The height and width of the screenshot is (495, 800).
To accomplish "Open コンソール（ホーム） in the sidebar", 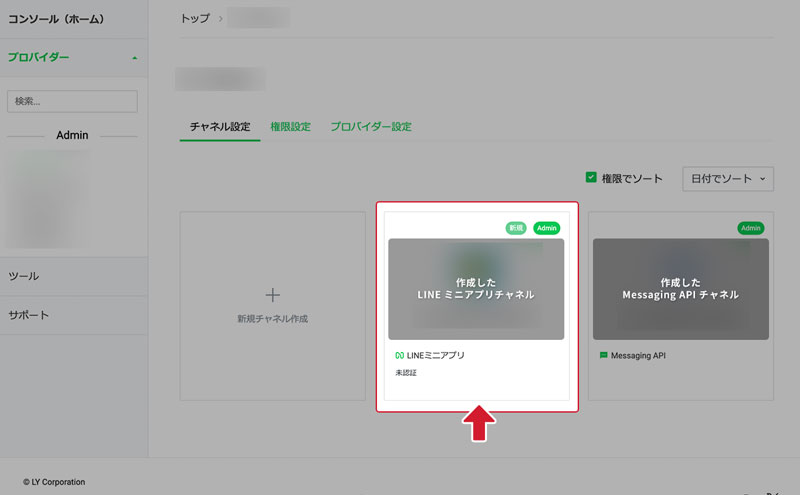I will (56, 19).
